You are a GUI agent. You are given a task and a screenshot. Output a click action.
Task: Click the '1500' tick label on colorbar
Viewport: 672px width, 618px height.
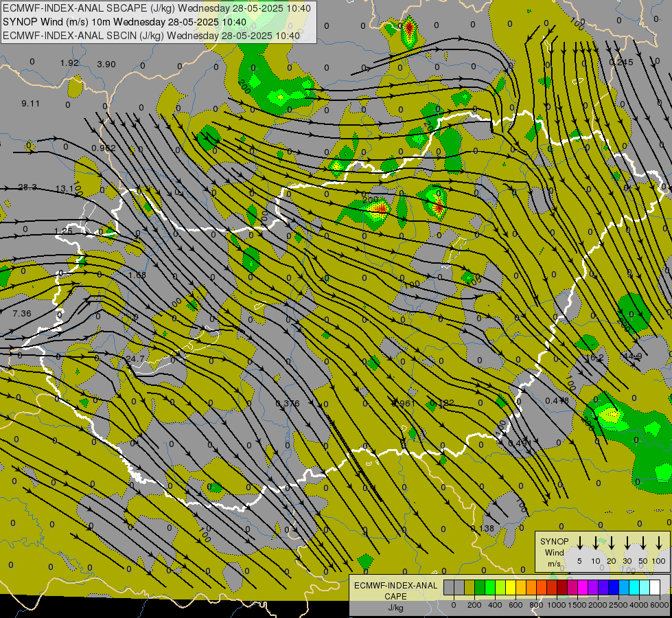577,605
